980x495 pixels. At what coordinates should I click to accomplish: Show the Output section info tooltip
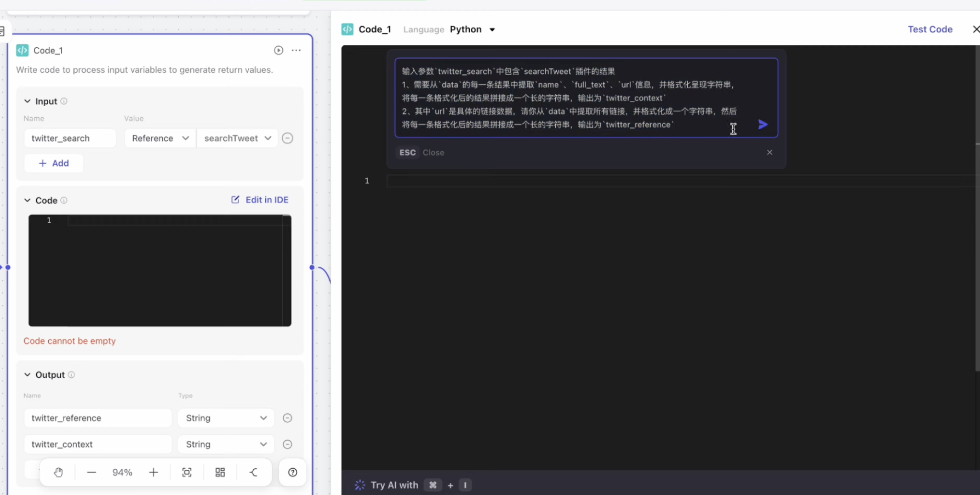pos(71,375)
